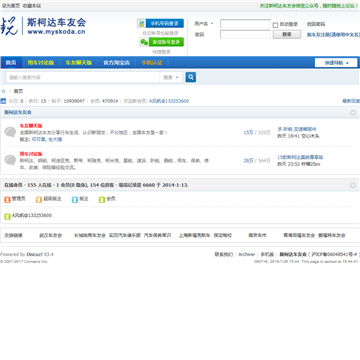The width and height of the screenshot is (360, 360).
Task: Click the bold 斯柯达车友会 footer link
Action: pyautogui.click(x=293, y=254)
